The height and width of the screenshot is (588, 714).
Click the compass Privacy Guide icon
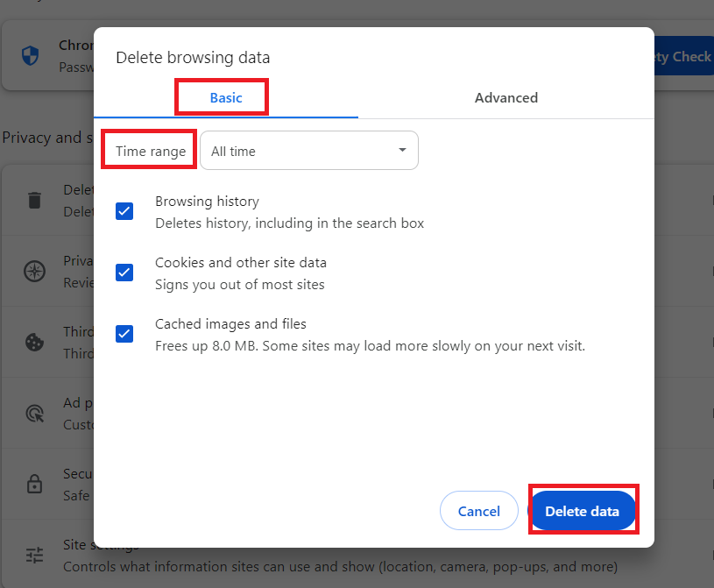[x=35, y=272]
